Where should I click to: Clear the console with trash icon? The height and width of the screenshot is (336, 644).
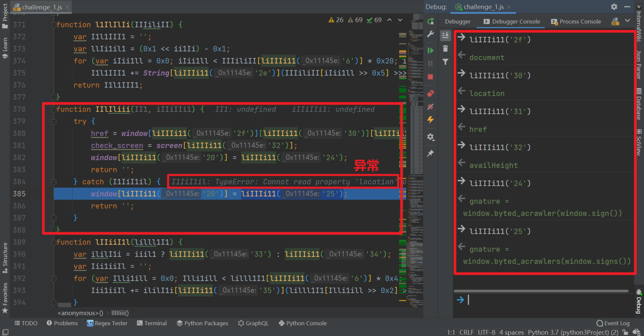pos(445,49)
